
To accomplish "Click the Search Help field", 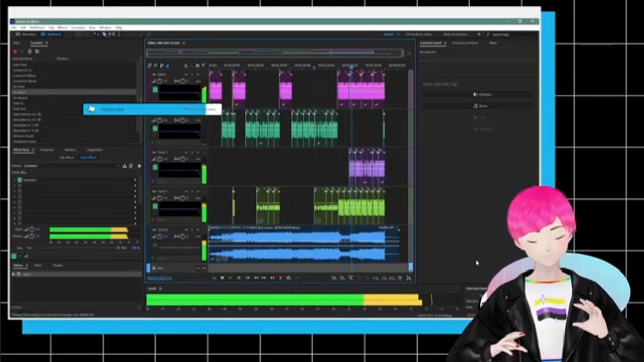I will point(512,35).
